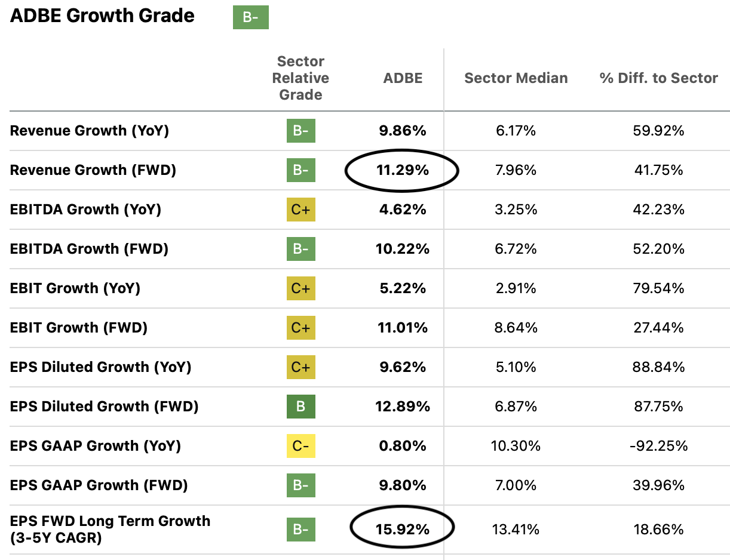
Task: Open the EPS GAAP Growth (FWD) metric link
Action: (x=99, y=485)
